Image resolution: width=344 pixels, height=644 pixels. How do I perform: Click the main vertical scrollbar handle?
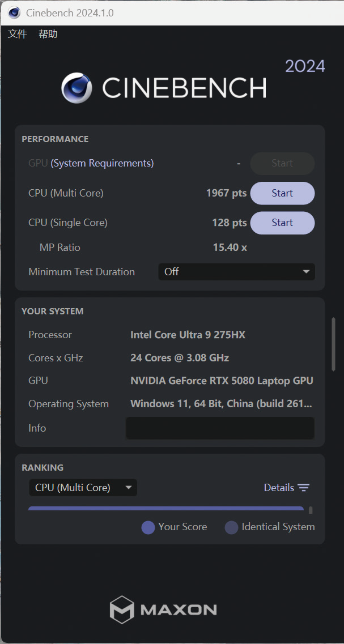[333, 344]
